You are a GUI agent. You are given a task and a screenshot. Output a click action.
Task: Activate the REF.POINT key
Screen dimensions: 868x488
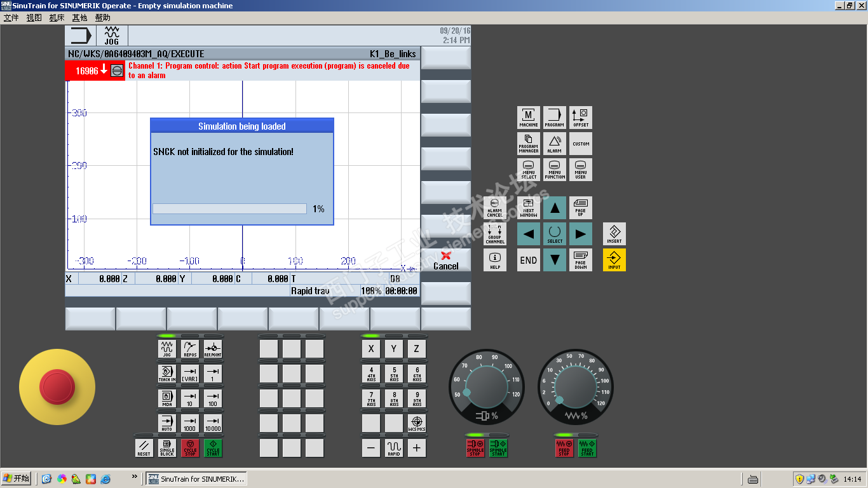pos(213,349)
